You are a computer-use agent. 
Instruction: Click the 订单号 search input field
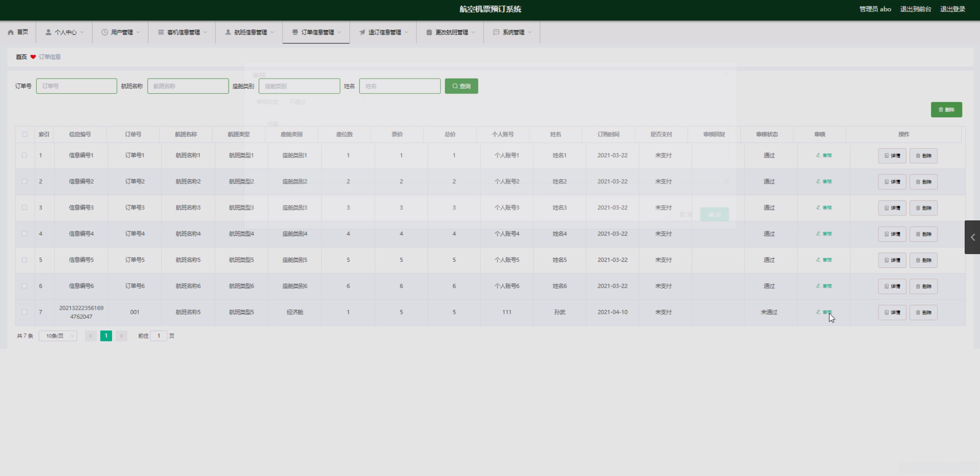pos(77,86)
